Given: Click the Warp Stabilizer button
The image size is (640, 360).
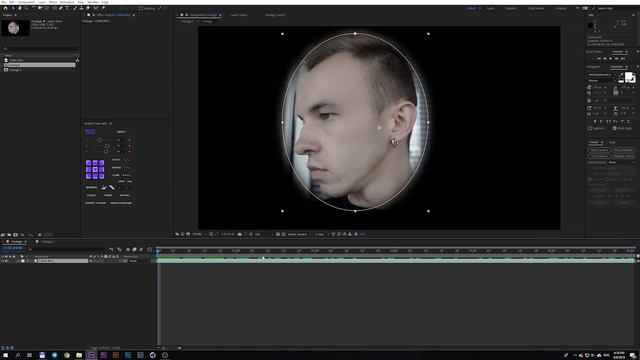Looking at the screenshot, I should click(624, 150).
